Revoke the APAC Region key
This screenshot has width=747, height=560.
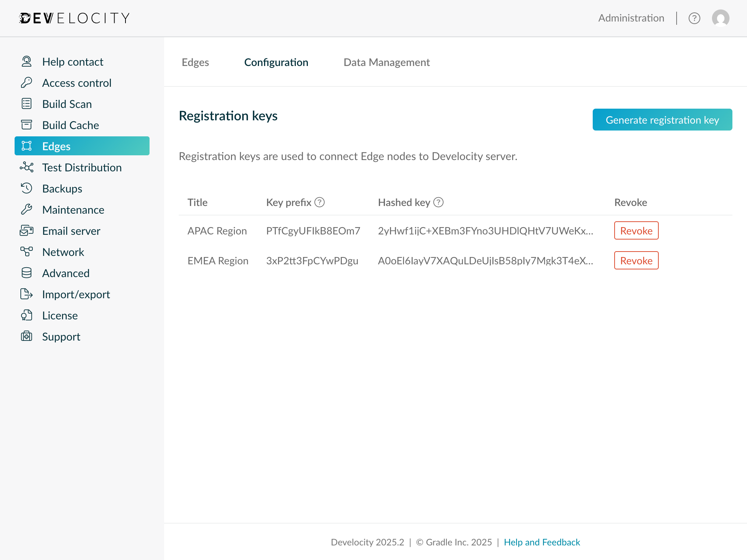tap(636, 230)
